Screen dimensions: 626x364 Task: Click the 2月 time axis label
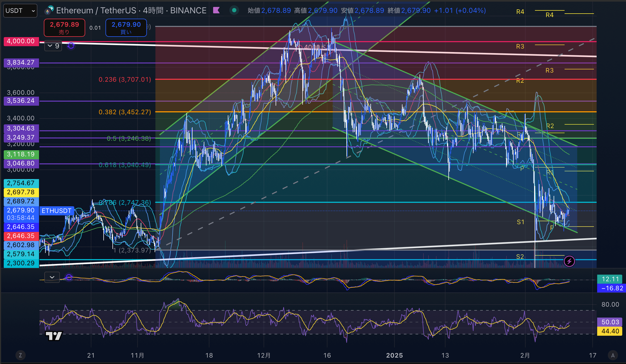click(525, 355)
